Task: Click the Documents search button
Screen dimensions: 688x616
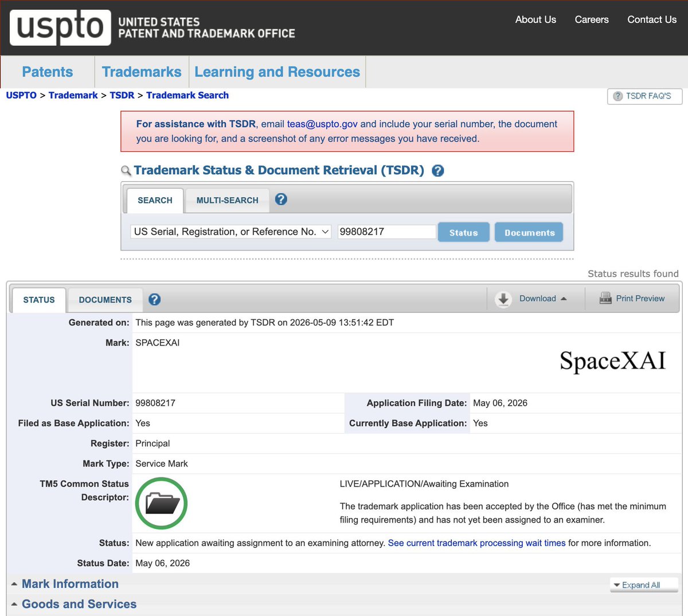Action: coord(529,232)
